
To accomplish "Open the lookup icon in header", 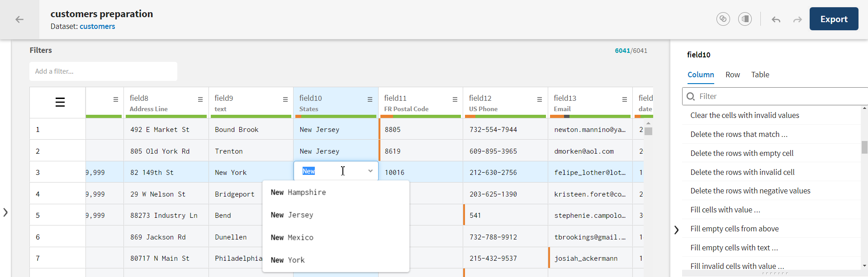I will pos(723,19).
